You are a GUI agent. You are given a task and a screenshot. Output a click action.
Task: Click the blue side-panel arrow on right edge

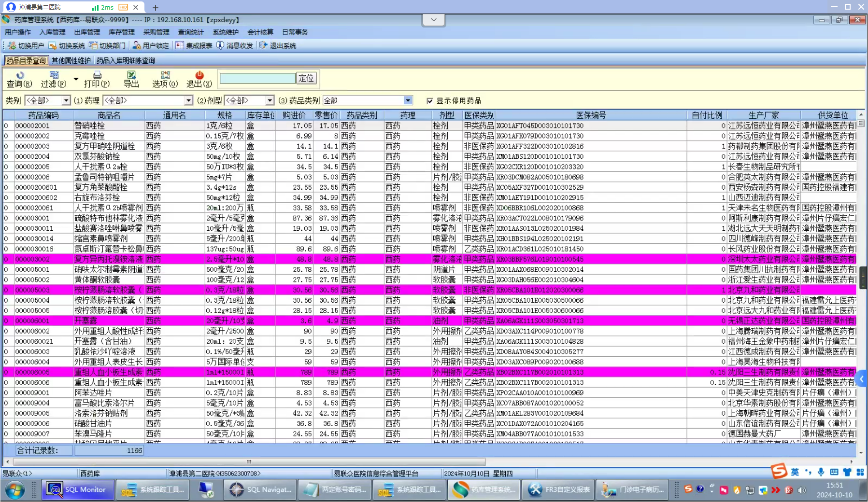tap(862, 379)
